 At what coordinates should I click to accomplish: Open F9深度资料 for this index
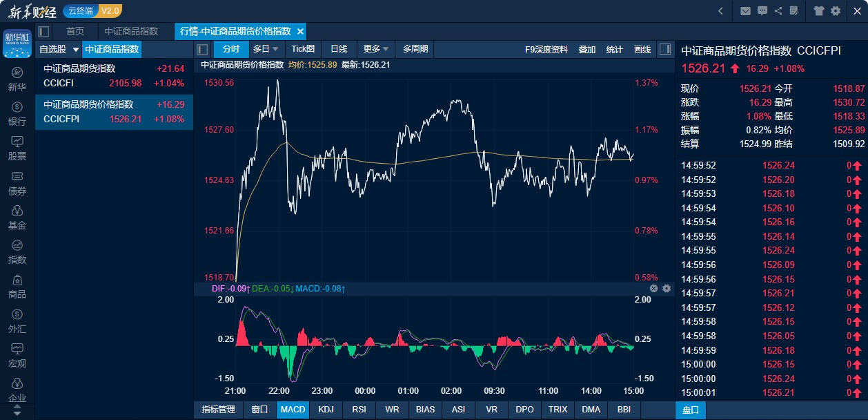(546, 49)
